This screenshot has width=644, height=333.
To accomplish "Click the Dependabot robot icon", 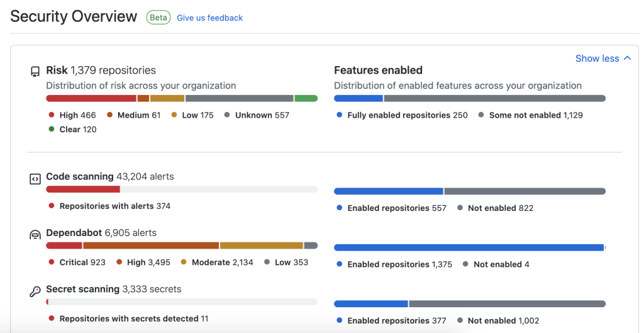I will click(x=35, y=235).
